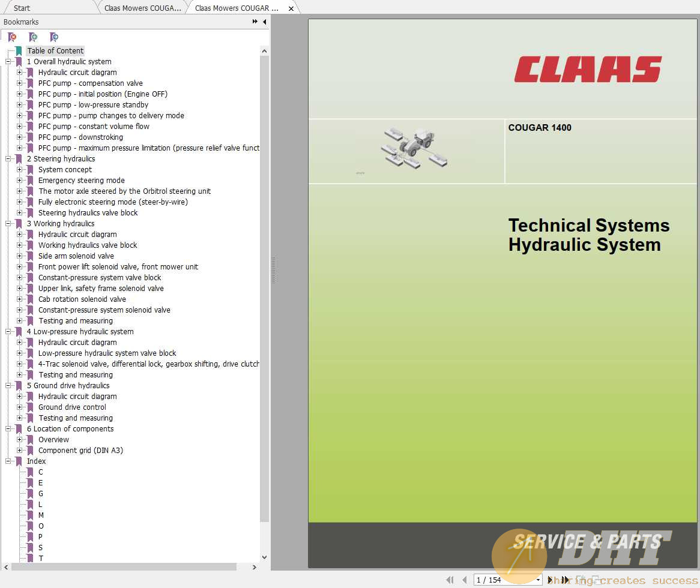Collapse the 5 Ground drive hydraulics node
The height and width of the screenshot is (588, 700).
point(8,385)
